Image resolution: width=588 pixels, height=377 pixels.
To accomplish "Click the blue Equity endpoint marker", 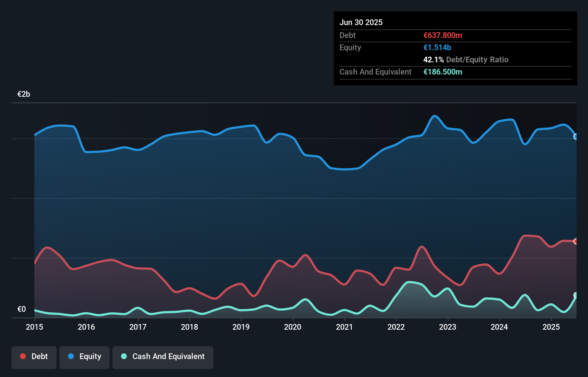I will (576, 137).
